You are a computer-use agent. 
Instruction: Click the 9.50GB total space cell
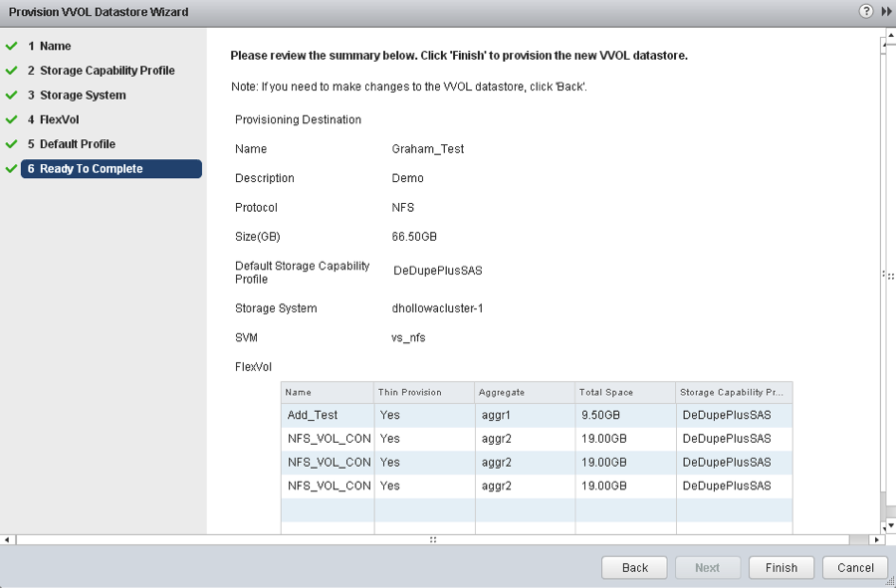(x=600, y=415)
